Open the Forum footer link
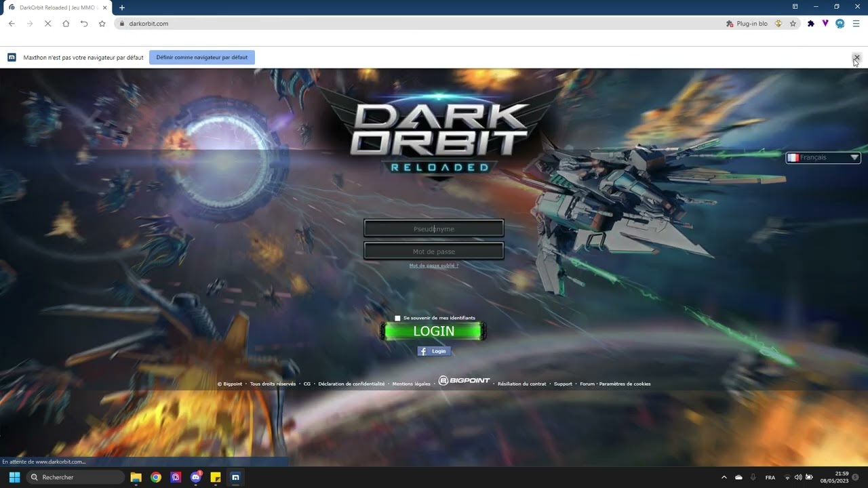This screenshot has height=488, width=868. click(587, 384)
